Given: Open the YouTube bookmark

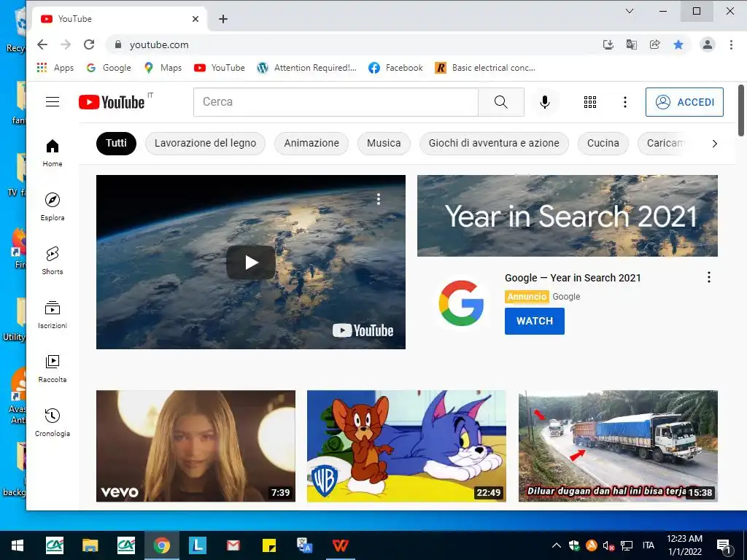Looking at the screenshot, I should 220,68.
